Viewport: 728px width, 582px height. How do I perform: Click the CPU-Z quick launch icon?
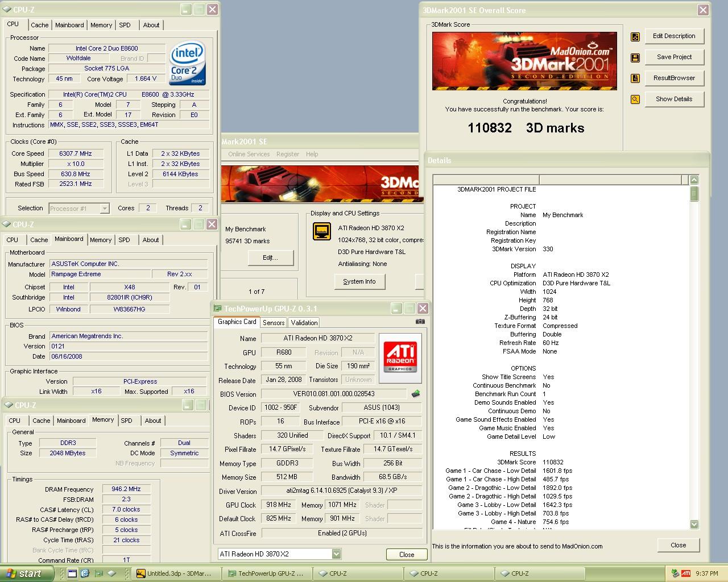111,573
